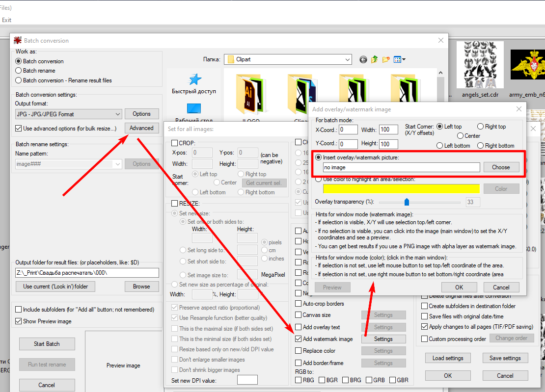This screenshot has height=392, width=545.
Task: Select Use color to highlight an area option
Action: pyautogui.click(x=318, y=179)
